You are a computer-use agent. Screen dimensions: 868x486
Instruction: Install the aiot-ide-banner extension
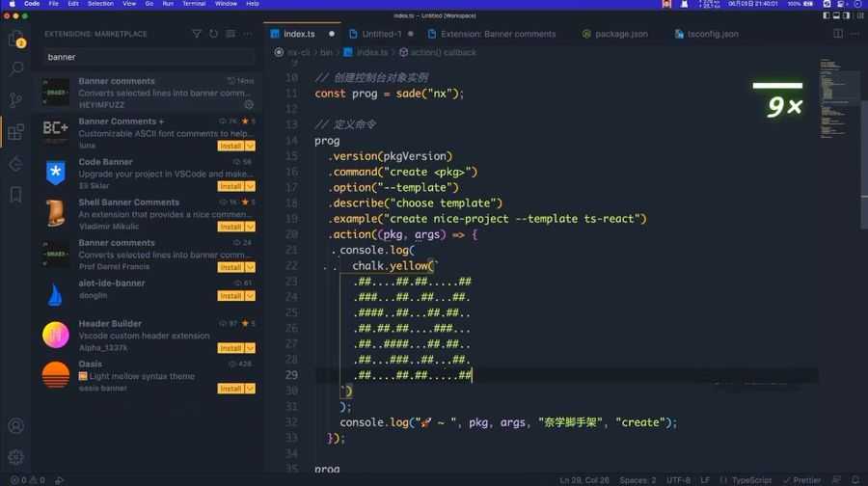tap(231, 296)
